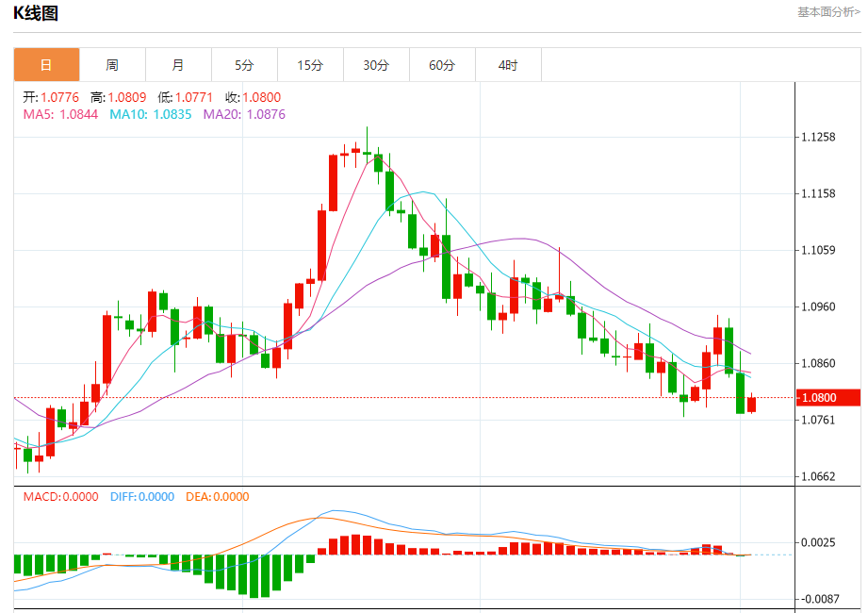The height and width of the screenshot is (613, 868).
Task: Click the MA20: 1.0876 legend label
Action: [x=244, y=115]
